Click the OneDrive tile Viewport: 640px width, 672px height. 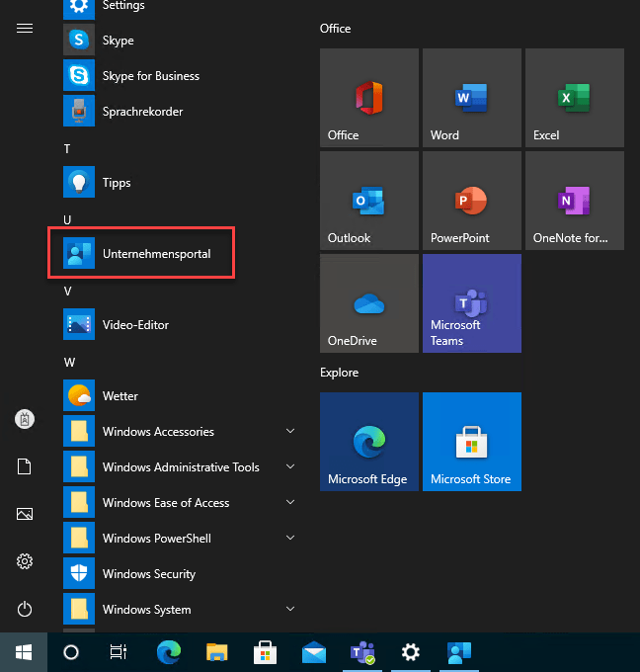coord(368,303)
